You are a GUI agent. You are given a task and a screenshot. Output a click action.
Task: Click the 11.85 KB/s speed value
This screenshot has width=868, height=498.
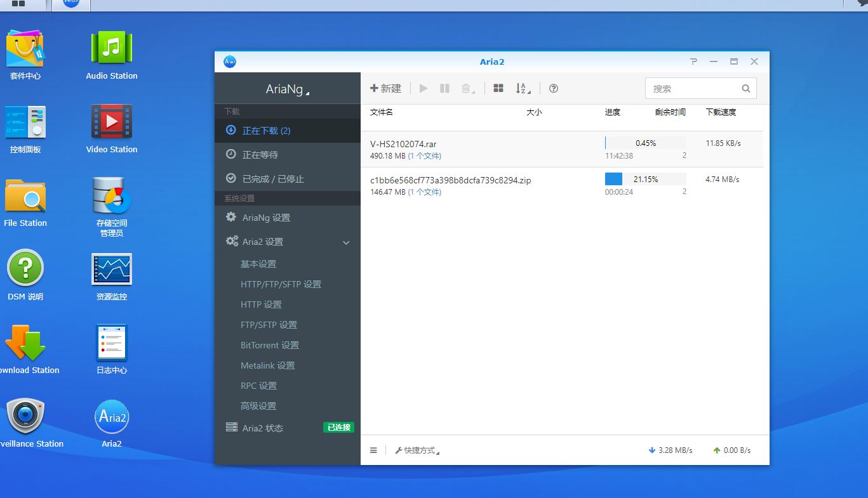(723, 143)
